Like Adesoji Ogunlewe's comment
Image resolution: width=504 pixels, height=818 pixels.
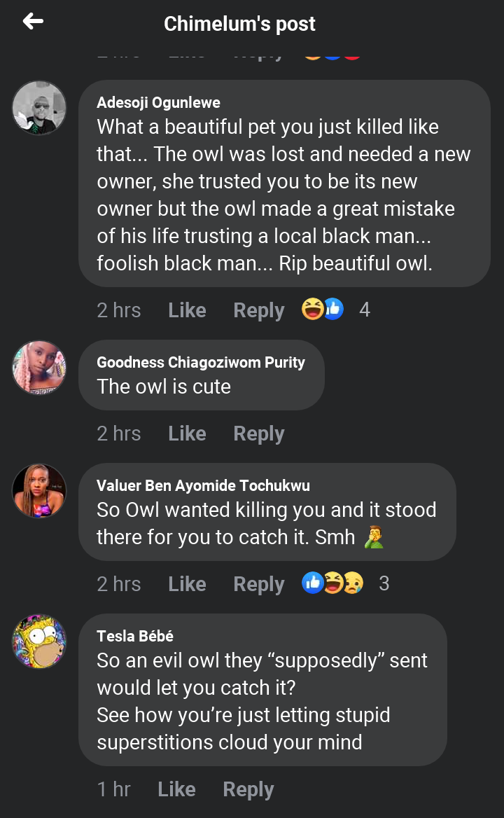(x=187, y=310)
